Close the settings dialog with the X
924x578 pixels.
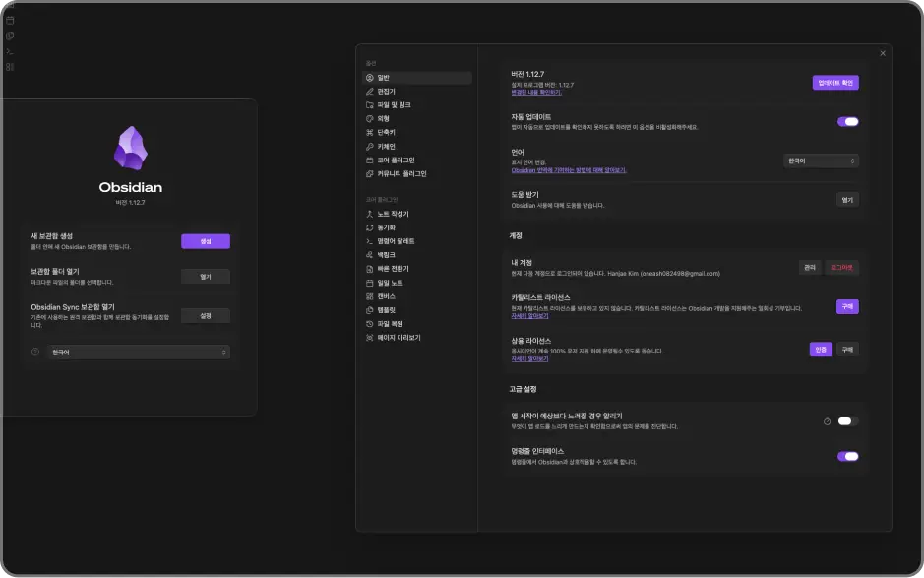(882, 54)
